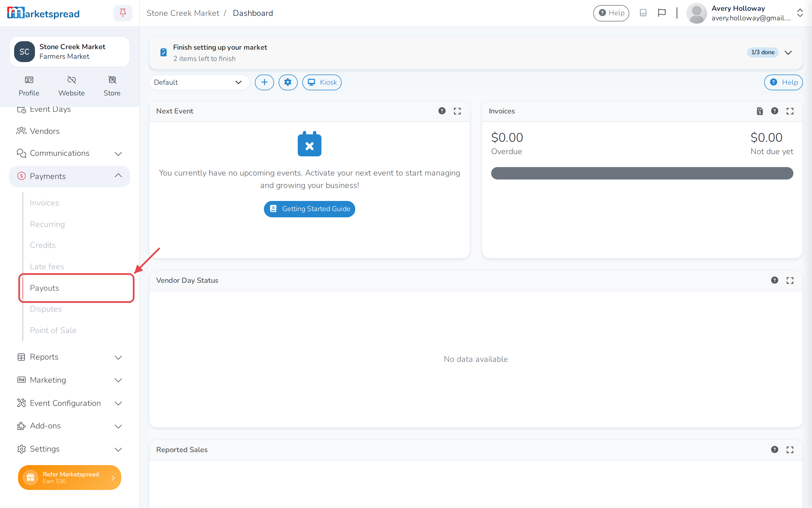Click the 1/3 done badge
Image resolution: width=812 pixels, height=508 pixels.
pyautogui.click(x=763, y=52)
